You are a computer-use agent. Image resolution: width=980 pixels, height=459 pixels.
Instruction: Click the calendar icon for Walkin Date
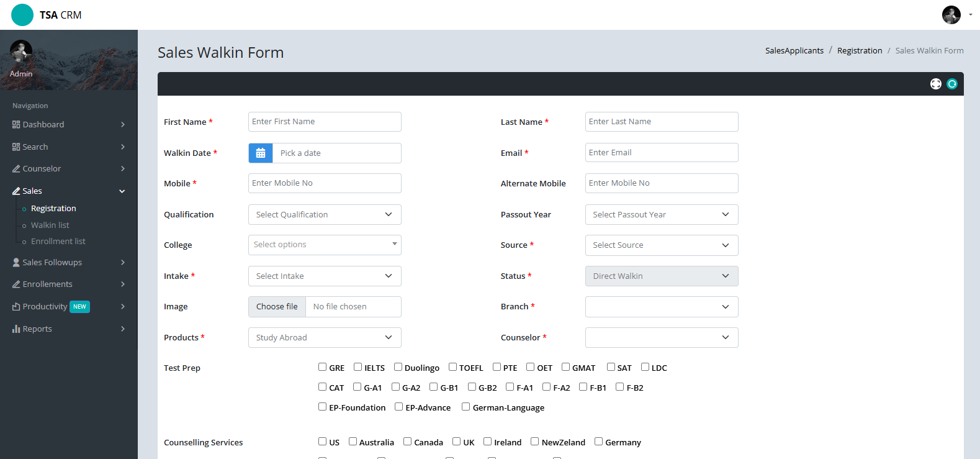261,153
